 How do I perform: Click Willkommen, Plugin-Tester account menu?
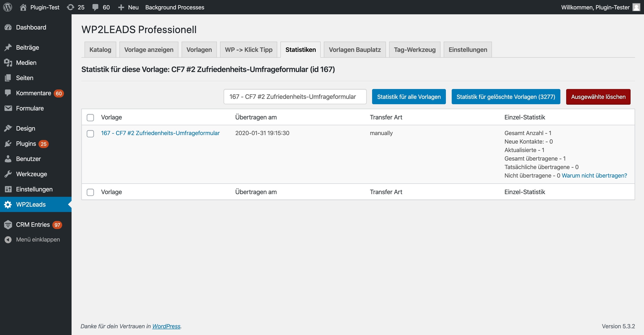coord(600,7)
